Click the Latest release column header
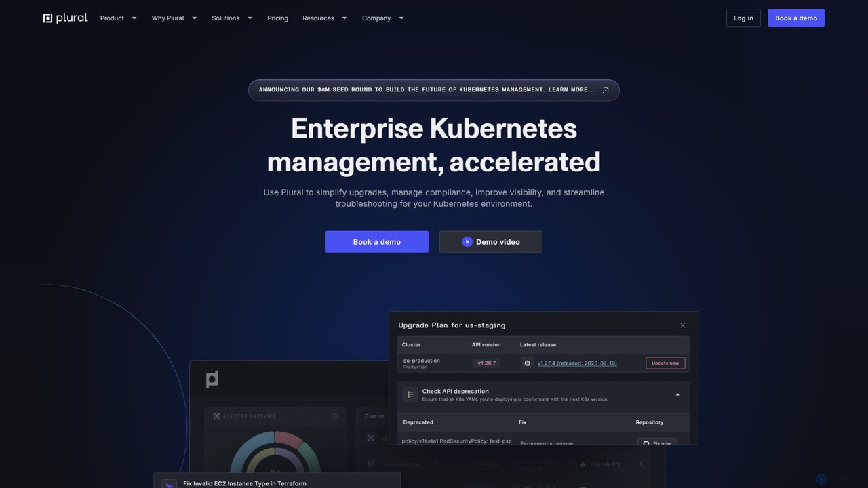Image resolution: width=868 pixels, height=488 pixels. tap(538, 345)
